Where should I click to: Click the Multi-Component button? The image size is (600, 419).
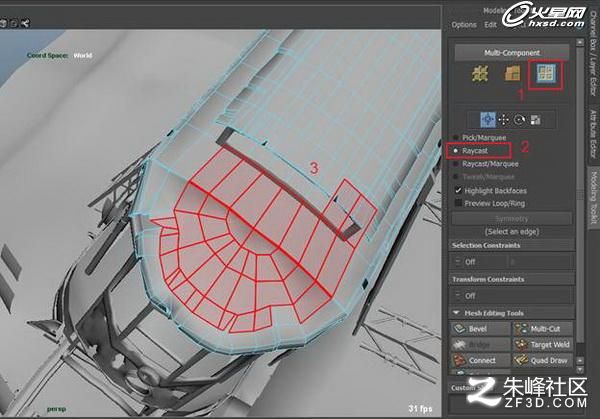(x=512, y=53)
